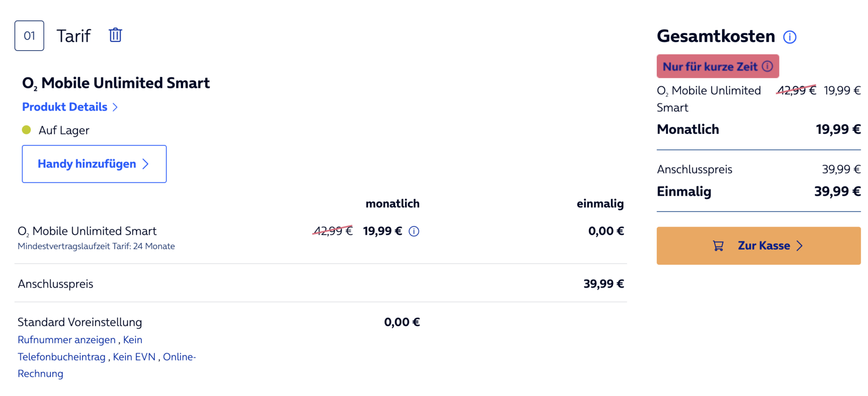
Task: Click the Tarif section heading
Action: pos(73,35)
